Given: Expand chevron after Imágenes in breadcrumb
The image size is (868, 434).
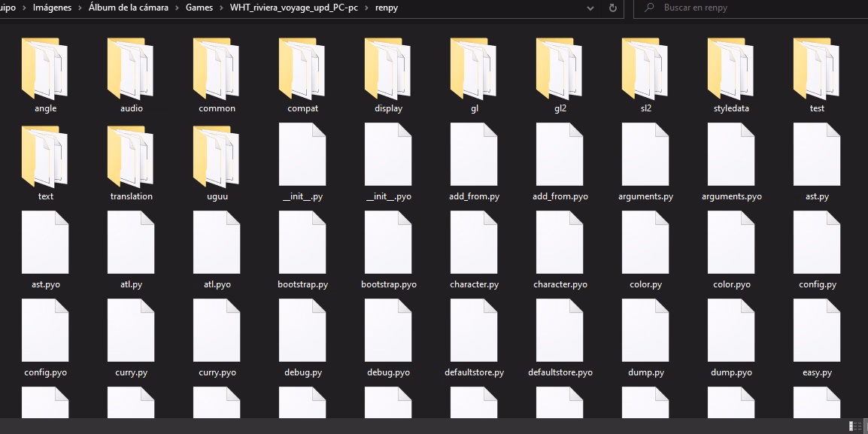Looking at the screenshot, I should [80, 8].
